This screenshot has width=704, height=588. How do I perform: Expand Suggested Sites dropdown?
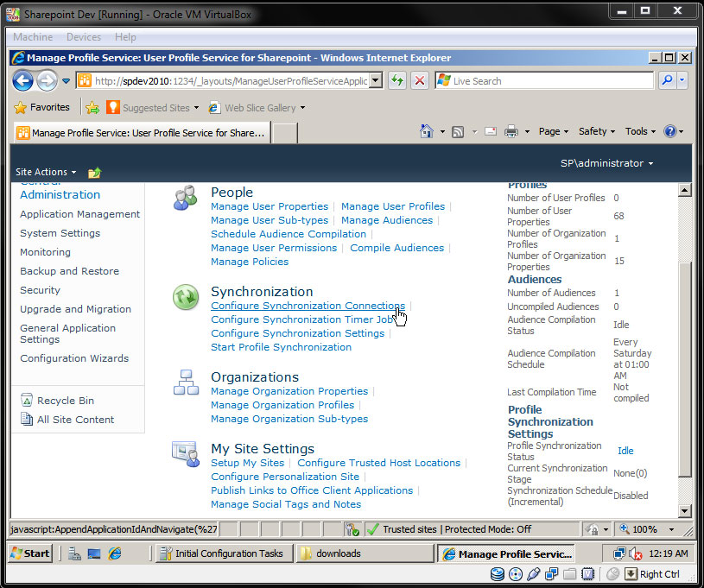(x=196, y=108)
